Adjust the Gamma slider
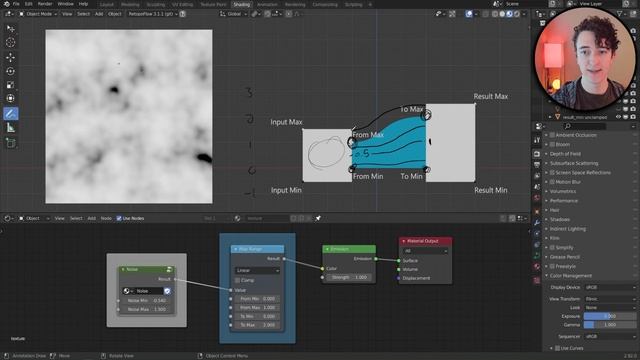The image size is (640, 360). pyautogui.click(x=610, y=325)
